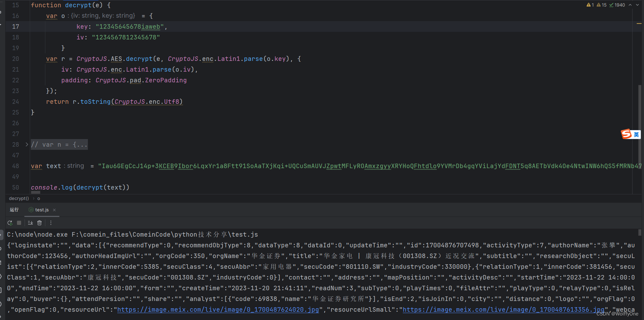Open the 0_1700487613356.jpg image link
The image size is (644, 320).
(504, 310)
